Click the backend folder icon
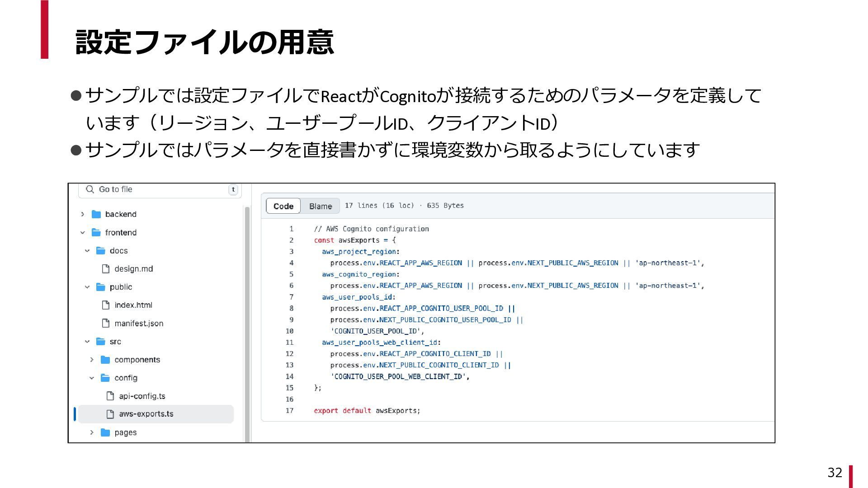The height and width of the screenshot is (488, 868). [x=96, y=214]
